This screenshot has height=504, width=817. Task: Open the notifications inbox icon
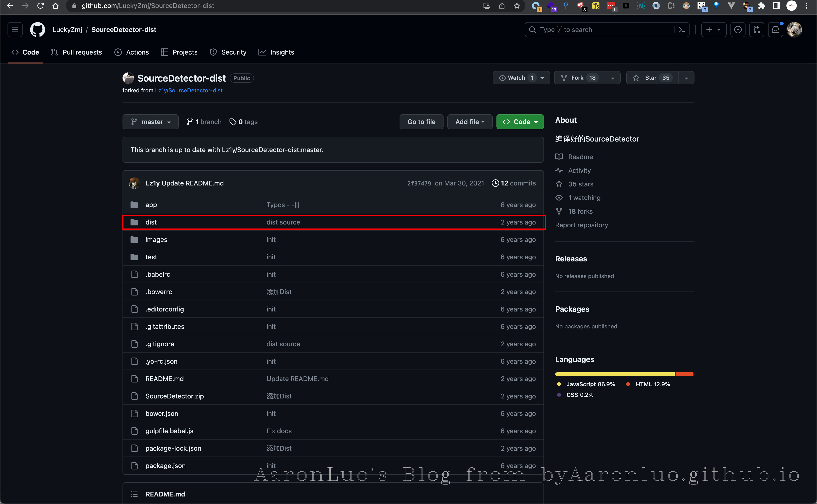click(x=776, y=30)
